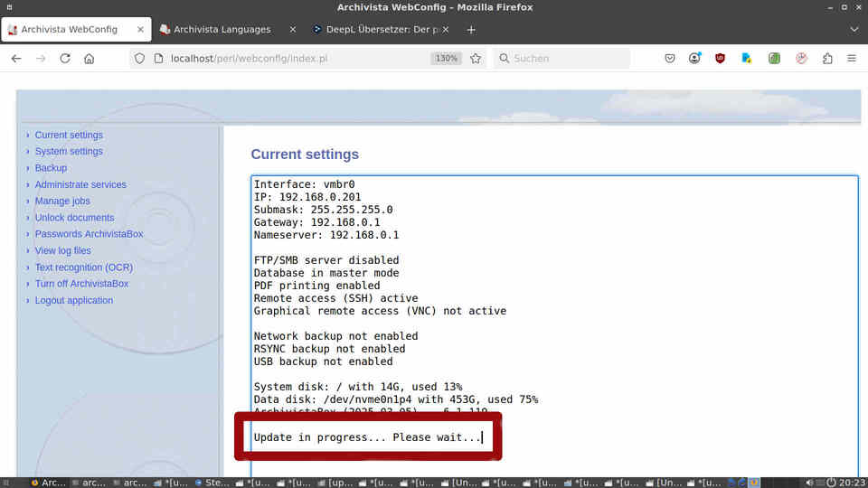Click the power icon beside the clock
868x488 pixels.
(x=831, y=483)
